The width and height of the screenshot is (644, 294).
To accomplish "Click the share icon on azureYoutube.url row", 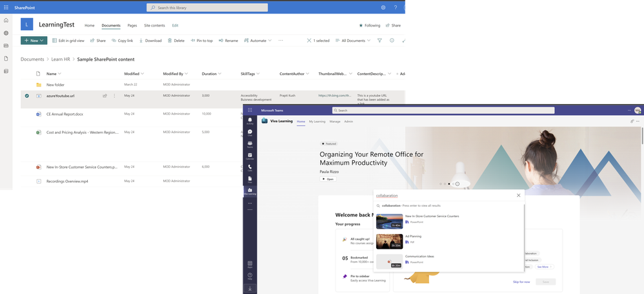I will [105, 96].
